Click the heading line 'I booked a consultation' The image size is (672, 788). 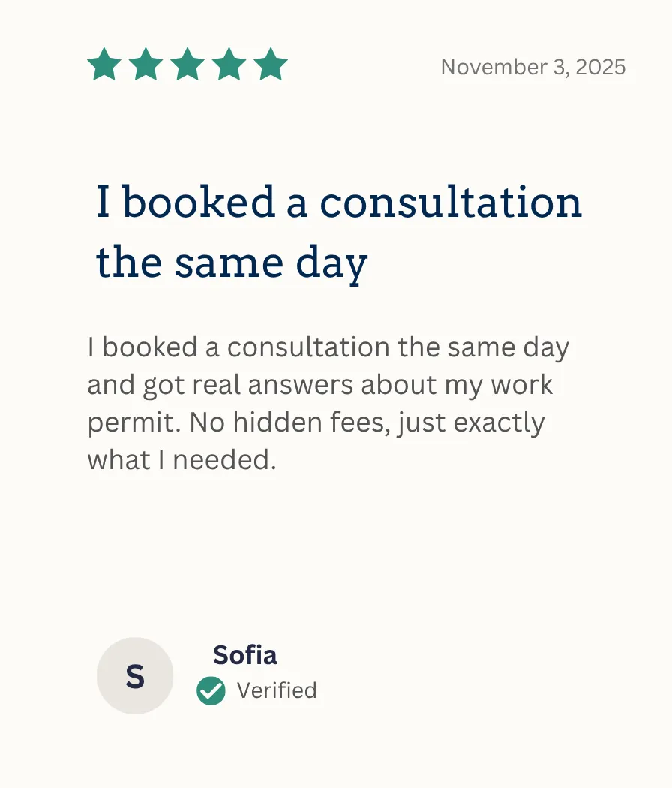(x=339, y=203)
